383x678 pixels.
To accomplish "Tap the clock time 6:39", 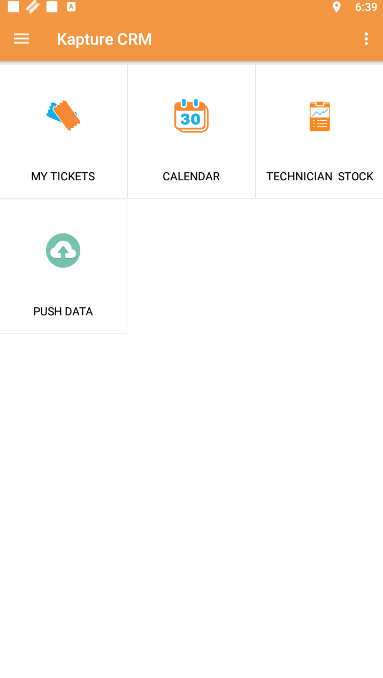I will pos(366,7).
